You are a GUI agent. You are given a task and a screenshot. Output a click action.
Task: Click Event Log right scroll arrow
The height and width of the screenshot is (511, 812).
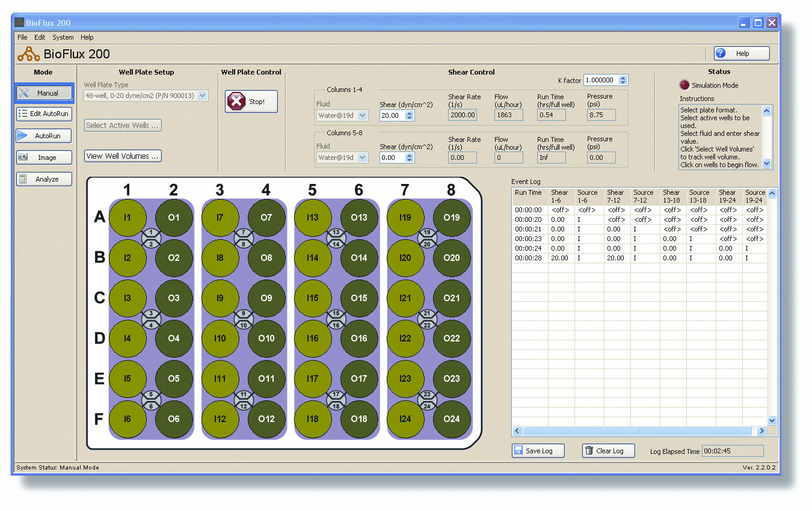coord(761,431)
